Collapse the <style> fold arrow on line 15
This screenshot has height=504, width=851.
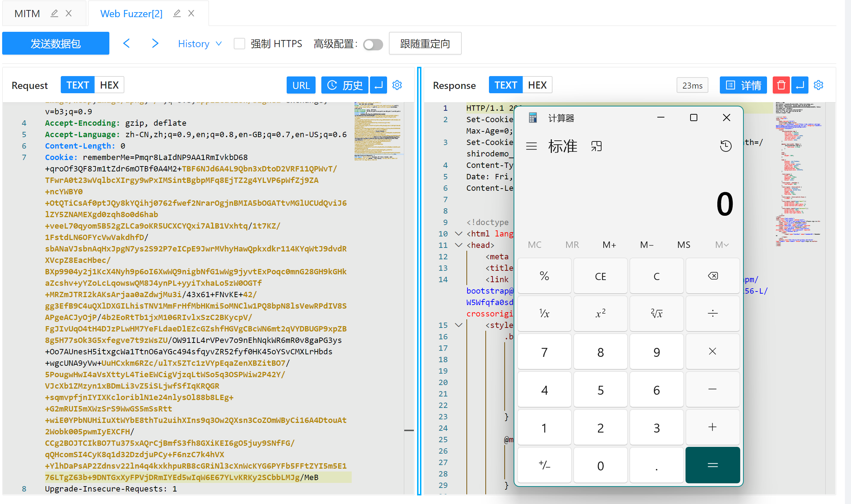(x=459, y=325)
